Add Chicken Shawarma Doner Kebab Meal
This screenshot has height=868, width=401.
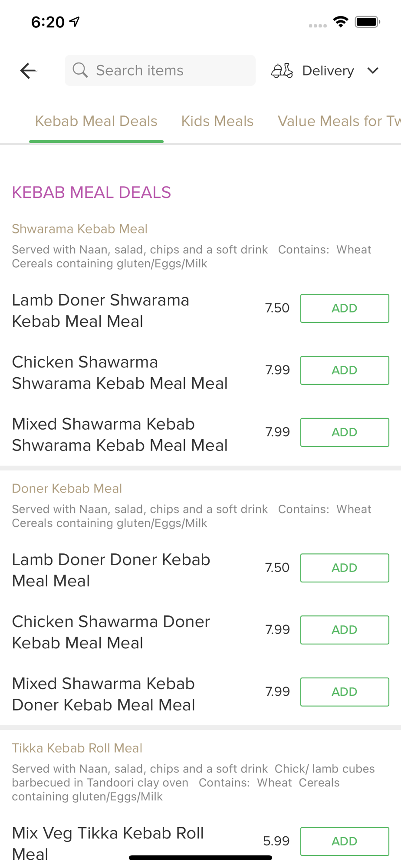345,630
